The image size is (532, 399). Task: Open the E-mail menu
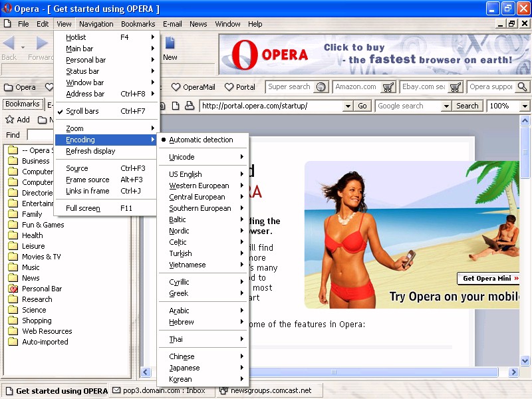[x=172, y=24]
